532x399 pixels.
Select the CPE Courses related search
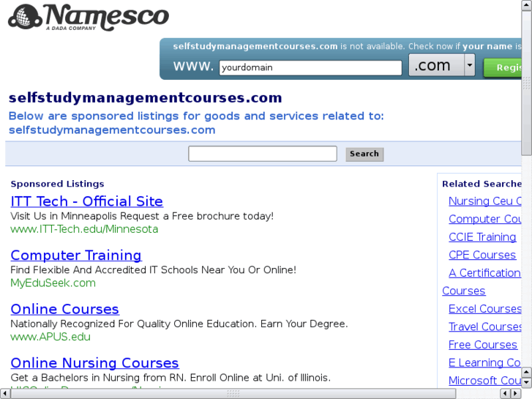pos(482,255)
